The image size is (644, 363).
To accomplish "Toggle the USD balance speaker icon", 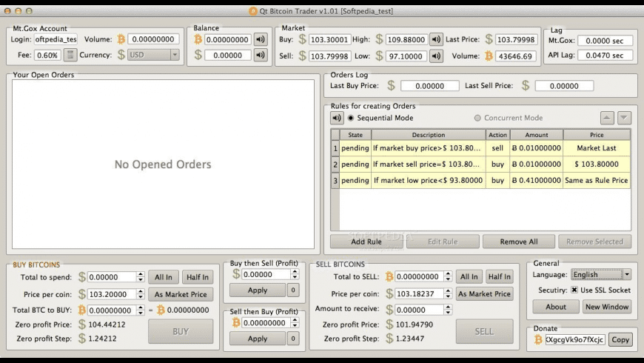I will 261,55.
